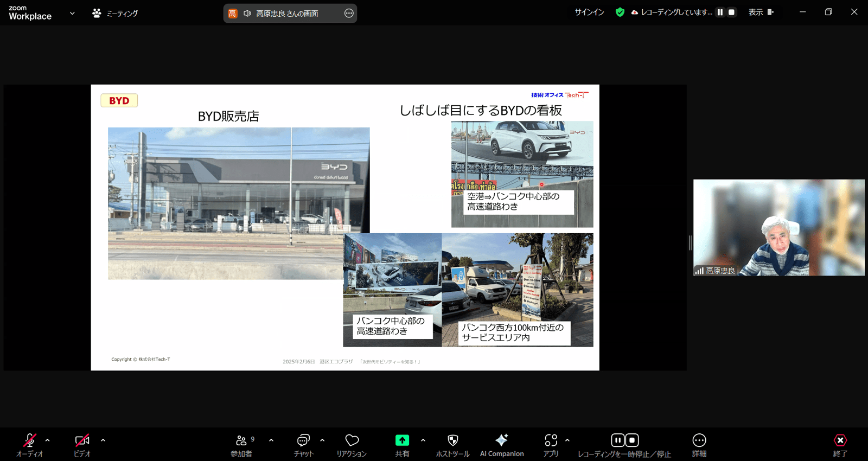Expand chat options caret beside チャット
Viewport: 868px width, 461px height.
coord(322,440)
